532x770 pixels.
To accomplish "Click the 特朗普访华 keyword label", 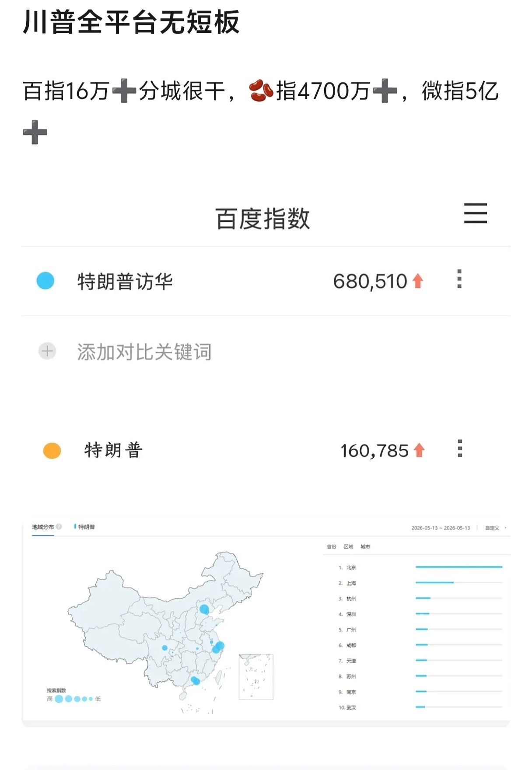I will [125, 281].
